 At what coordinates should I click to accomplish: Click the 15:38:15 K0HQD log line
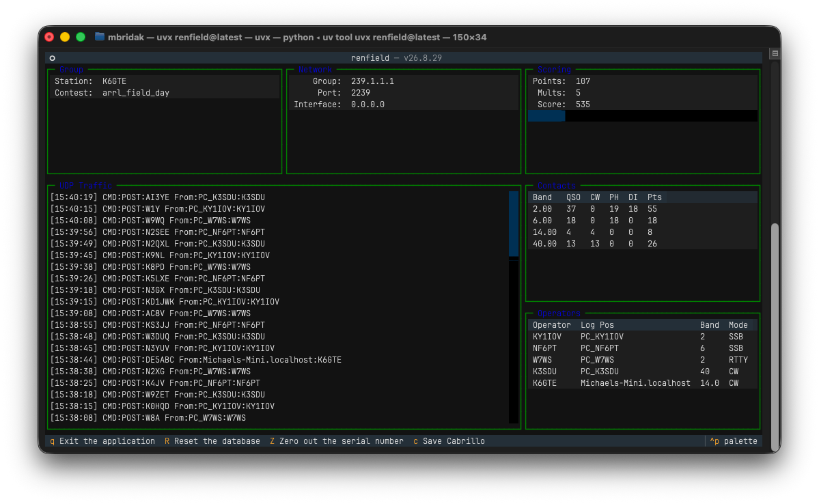coord(163,406)
